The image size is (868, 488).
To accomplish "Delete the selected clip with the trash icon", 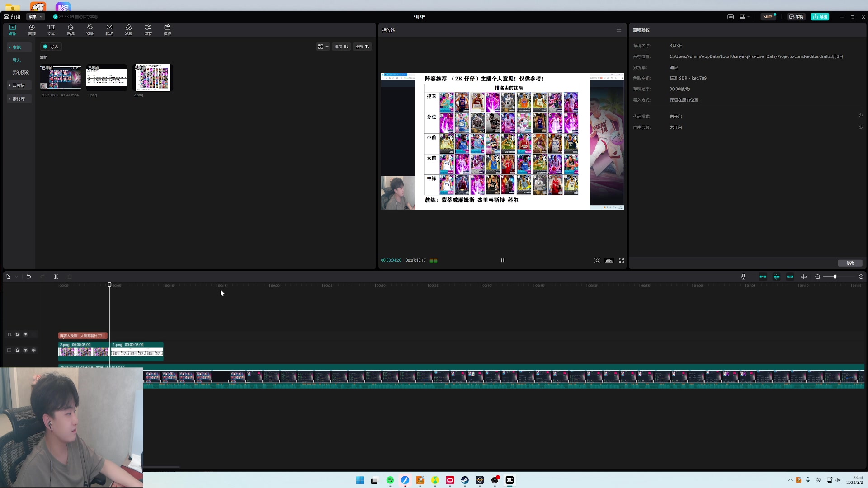I will [70, 277].
